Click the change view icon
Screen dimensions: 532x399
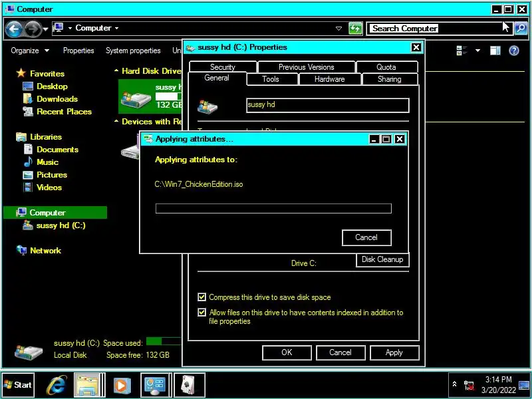[x=462, y=51]
